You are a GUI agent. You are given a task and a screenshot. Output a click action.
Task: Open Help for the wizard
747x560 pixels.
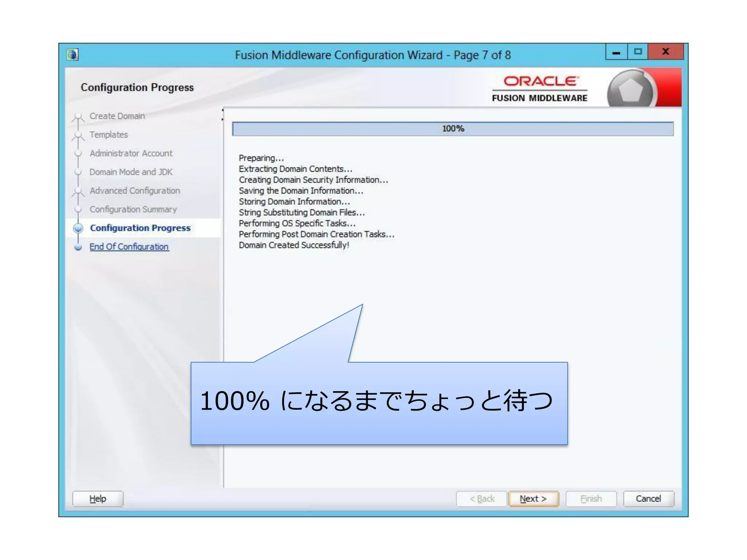coord(98,498)
